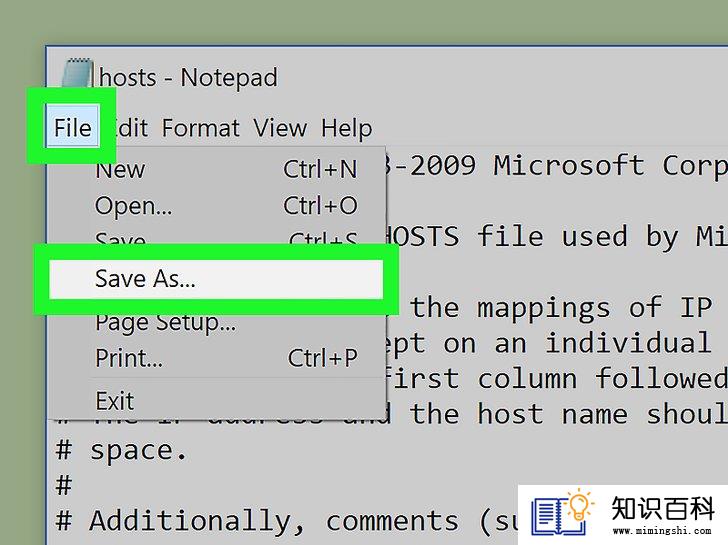Choose the Page Setup... menu entry
Screen dimensions: 728x545
coord(225,323)
